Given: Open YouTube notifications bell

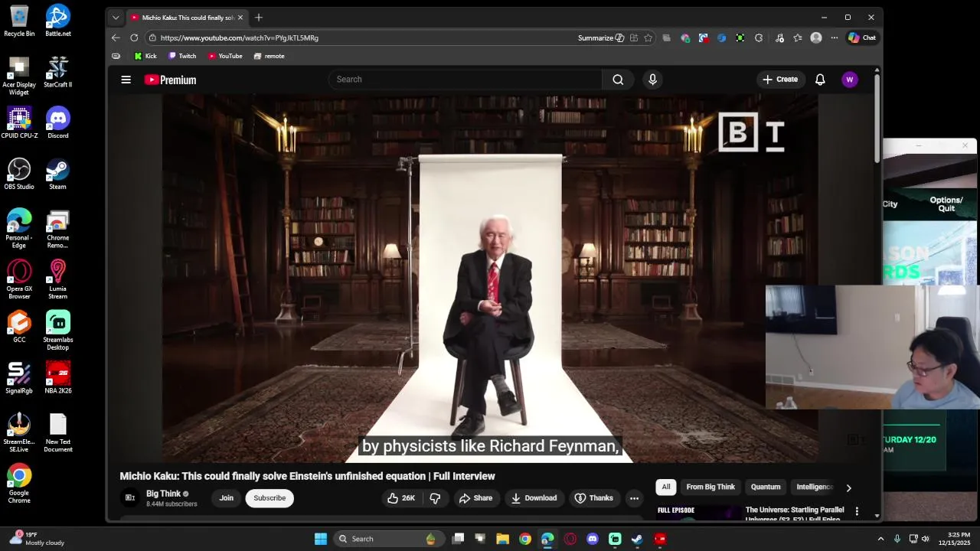Looking at the screenshot, I should point(820,80).
